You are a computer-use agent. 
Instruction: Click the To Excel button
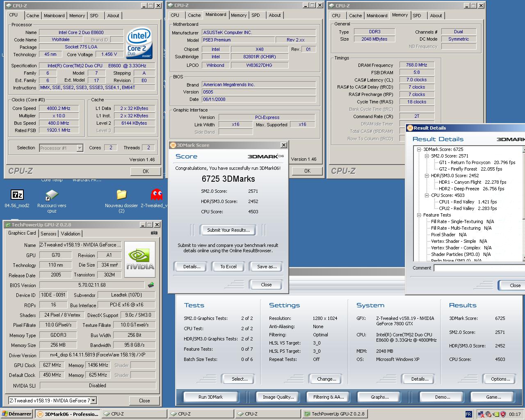(228, 267)
